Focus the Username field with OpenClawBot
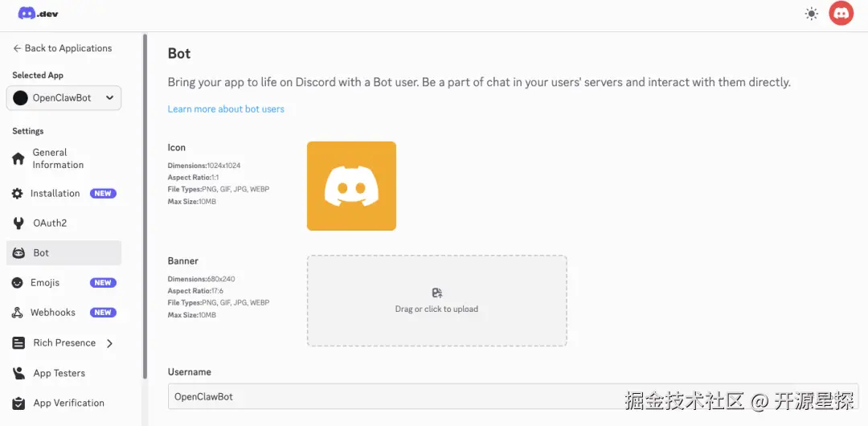 pos(513,396)
